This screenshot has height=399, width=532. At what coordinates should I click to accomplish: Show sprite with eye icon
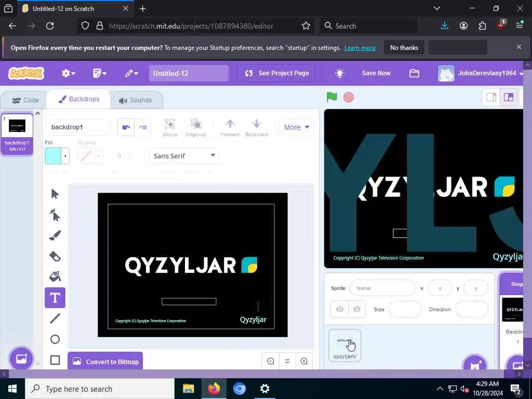pyautogui.click(x=340, y=309)
